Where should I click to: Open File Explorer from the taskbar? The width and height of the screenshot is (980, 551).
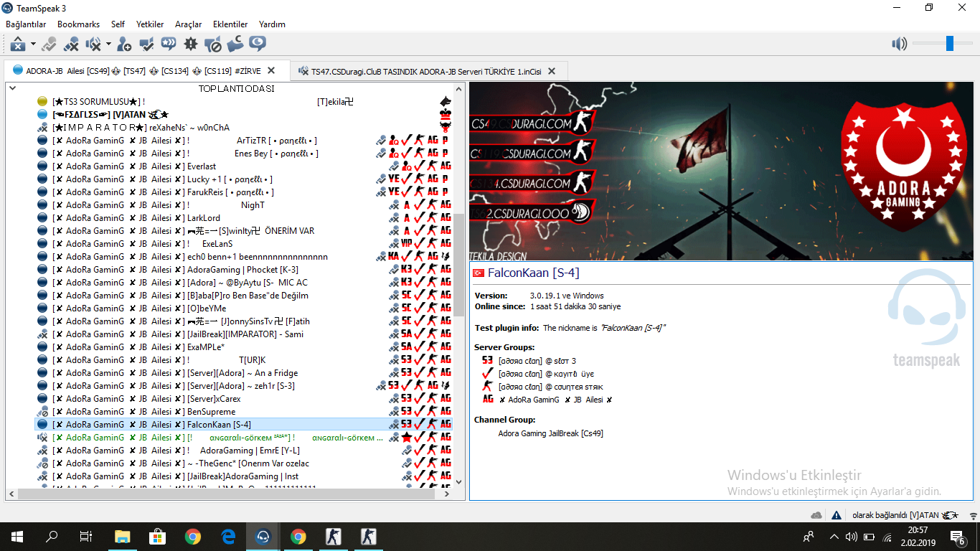[123, 537]
